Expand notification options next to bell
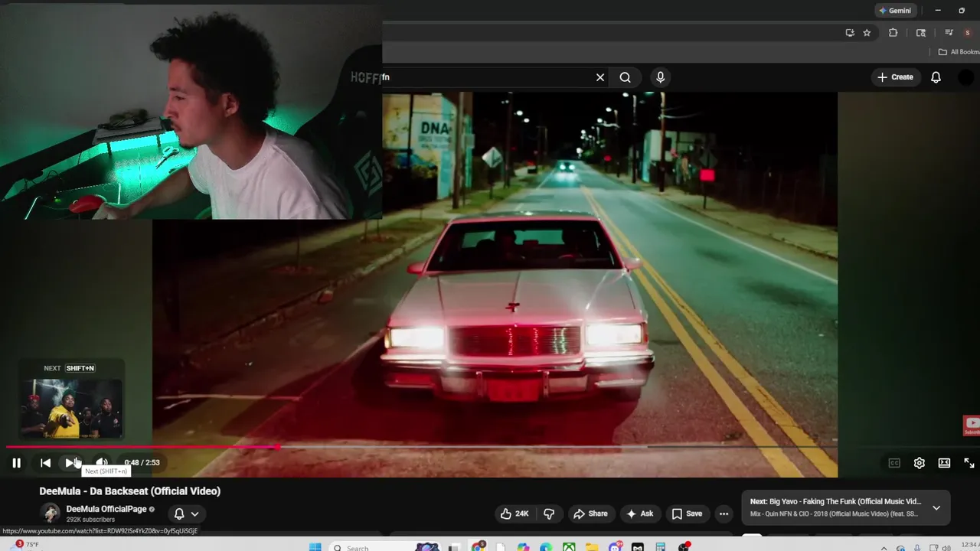This screenshot has height=551, width=980. tap(194, 514)
